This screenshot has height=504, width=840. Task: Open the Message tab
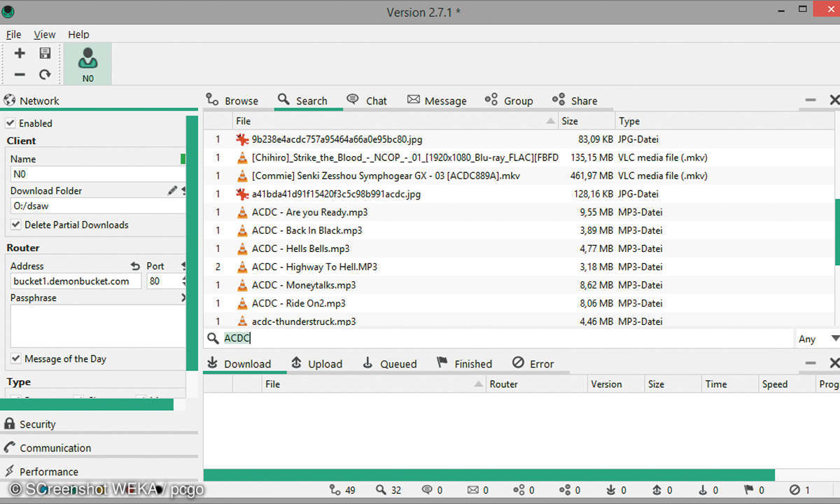[x=437, y=101]
